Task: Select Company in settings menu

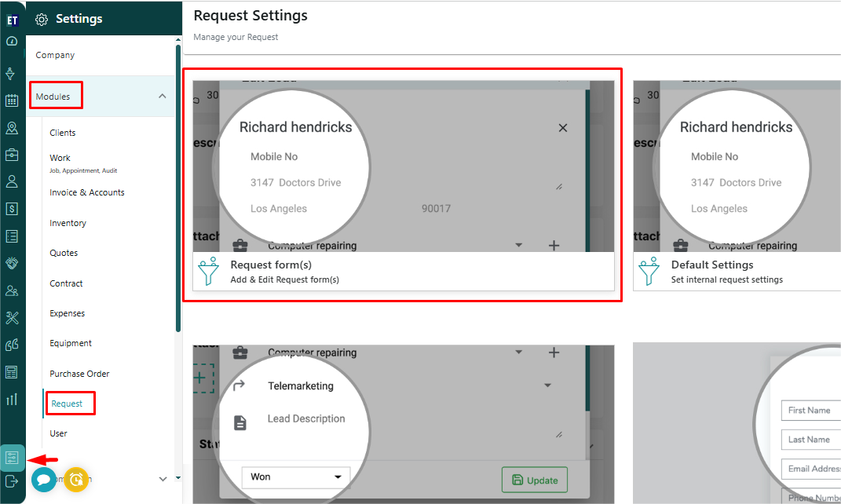Action: tap(55, 55)
